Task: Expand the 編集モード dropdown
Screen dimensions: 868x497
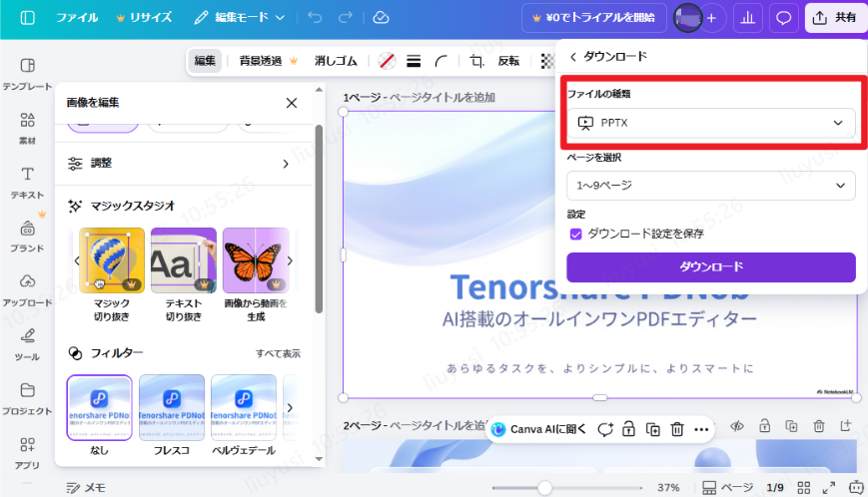Action: pyautogui.click(x=240, y=18)
